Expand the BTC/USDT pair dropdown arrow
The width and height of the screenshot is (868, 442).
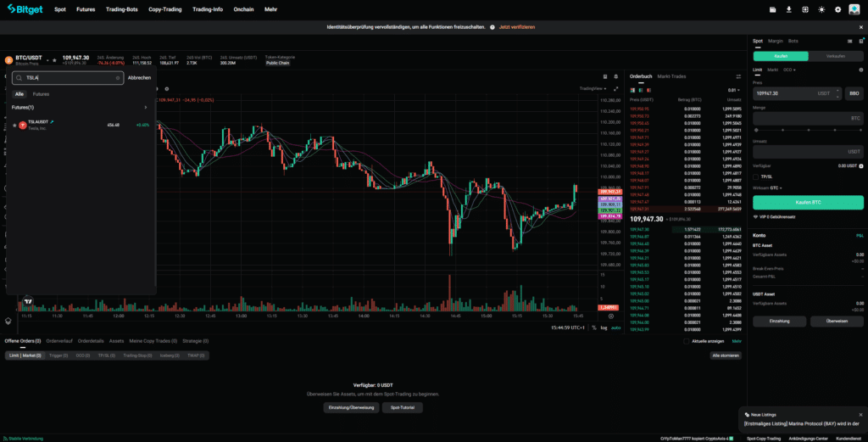tap(47, 60)
